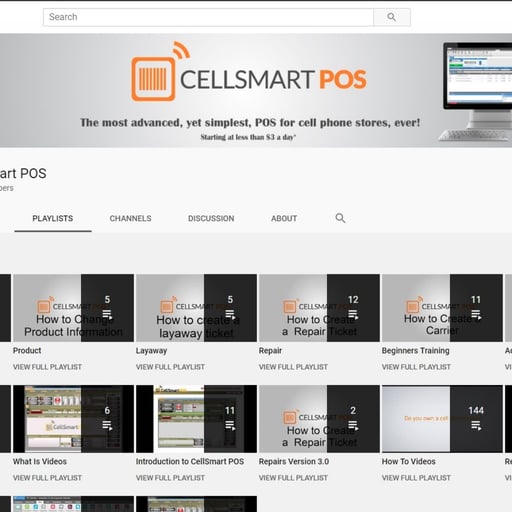The width and height of the screenshot is (512, 512).
Task: Click playlist icon on How To Videos thumbnail
Action: point(476,425)
